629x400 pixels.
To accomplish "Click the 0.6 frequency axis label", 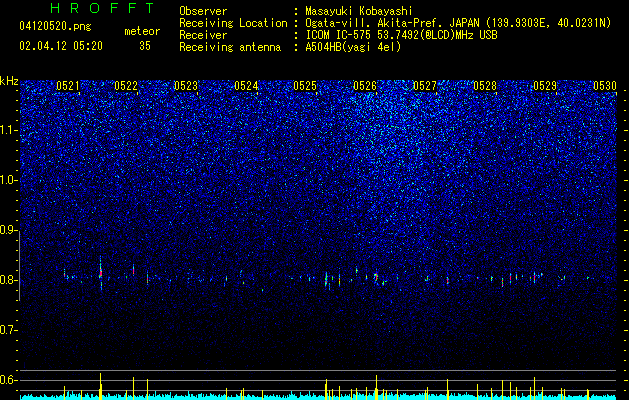I will [x=9, y=380].
